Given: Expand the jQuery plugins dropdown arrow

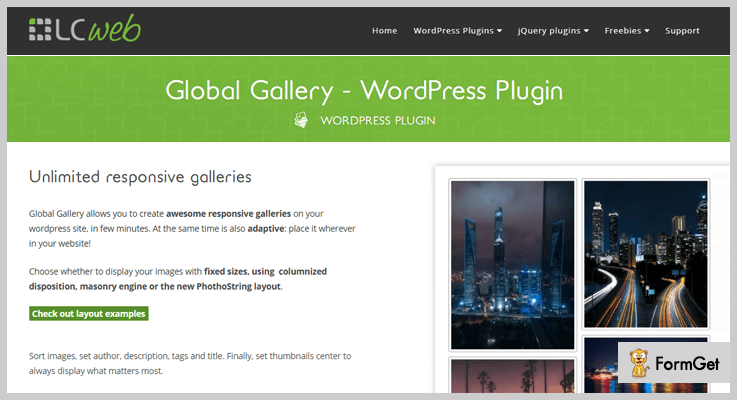Looking at the screenshot, I should (x=586, y=31).
